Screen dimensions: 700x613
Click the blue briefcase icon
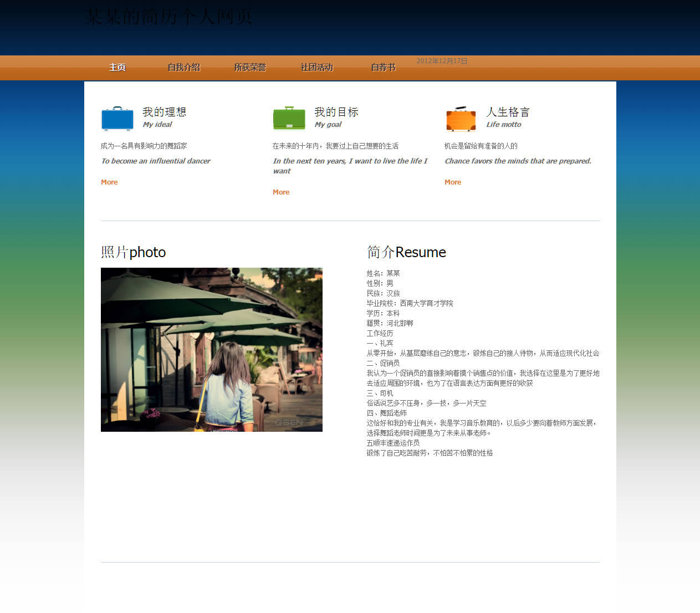tap(117, 119)
